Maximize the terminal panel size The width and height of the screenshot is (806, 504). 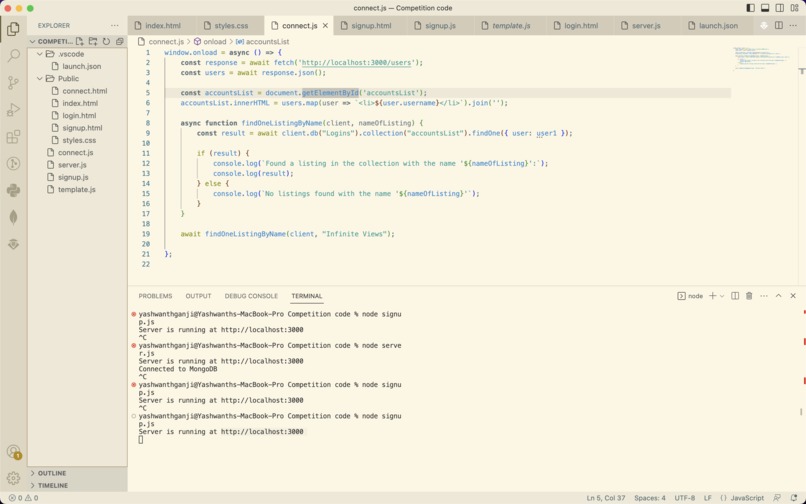pos(778,296)
